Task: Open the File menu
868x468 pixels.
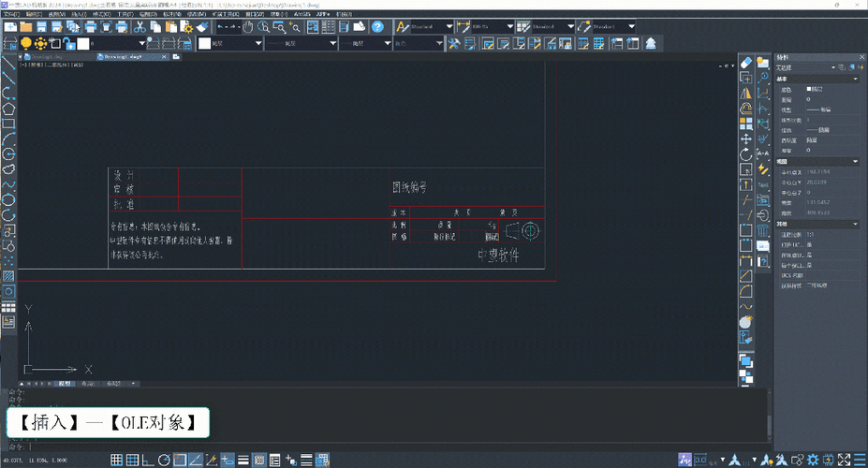Action: click(x=10, y=14)
